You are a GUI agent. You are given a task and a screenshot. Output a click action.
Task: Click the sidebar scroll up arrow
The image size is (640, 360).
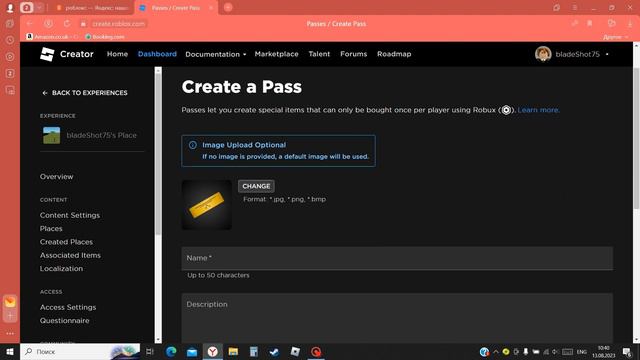[x=158, y=71]
